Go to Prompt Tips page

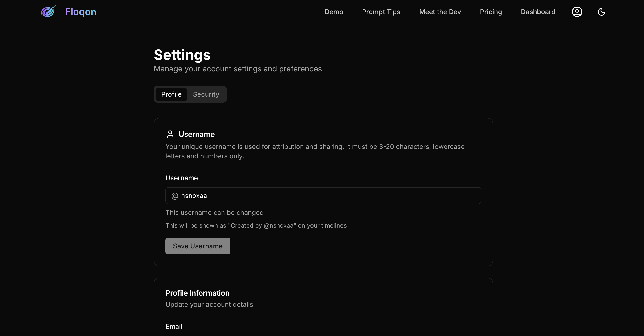pos(381,12)
